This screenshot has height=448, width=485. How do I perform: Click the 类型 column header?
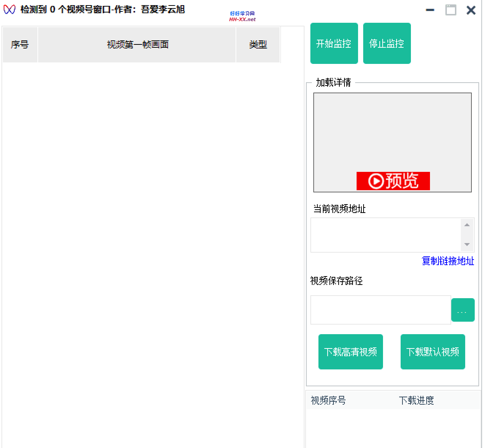pos(258,45)
